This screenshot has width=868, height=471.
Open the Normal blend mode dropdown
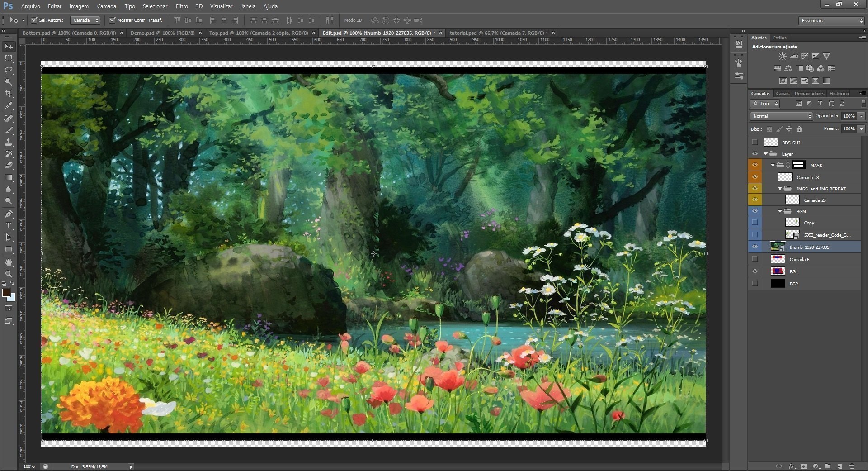pyautogui.click(x=781, y=116)
